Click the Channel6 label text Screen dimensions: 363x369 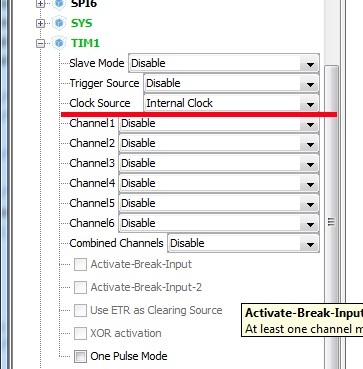[92, 223]
